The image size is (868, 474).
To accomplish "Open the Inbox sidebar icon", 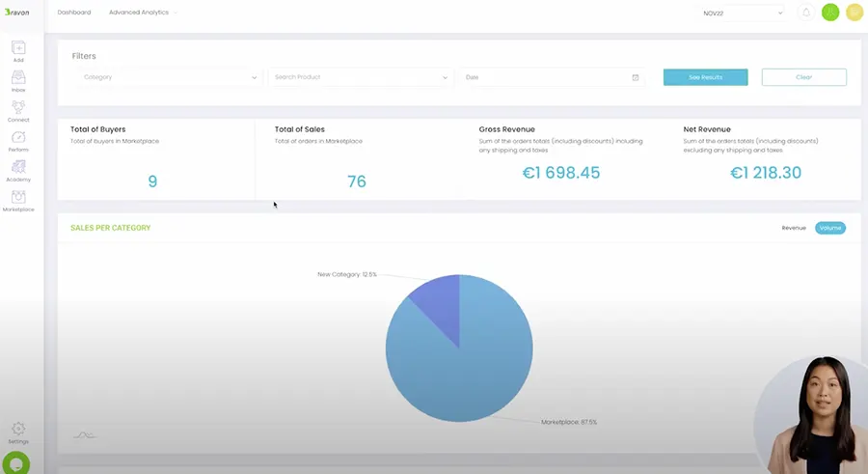I will (18, 81).
